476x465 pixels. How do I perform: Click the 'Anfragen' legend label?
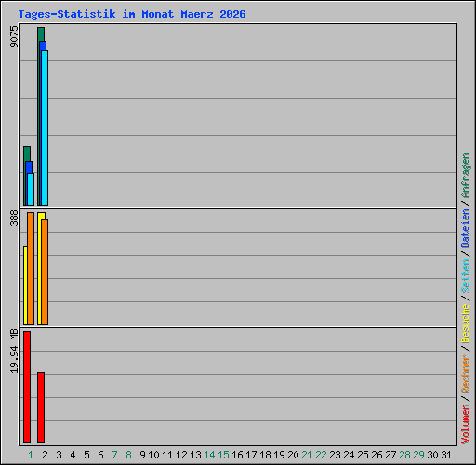[x=466, y=176]
